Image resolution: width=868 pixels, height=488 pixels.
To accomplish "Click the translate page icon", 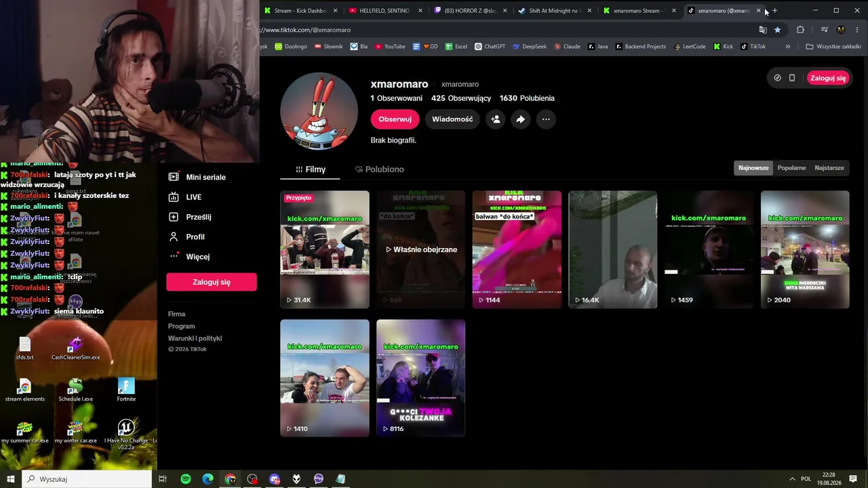I will click(763, 30).
